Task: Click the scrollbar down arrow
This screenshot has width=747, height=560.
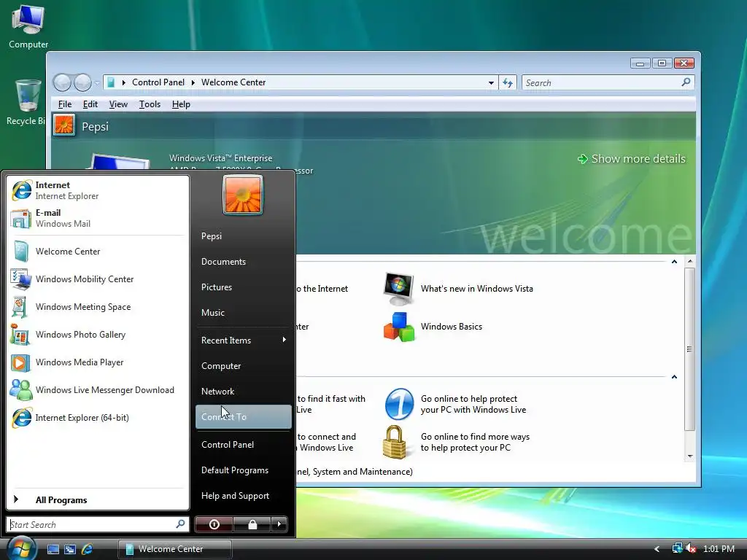Action: 690,456
